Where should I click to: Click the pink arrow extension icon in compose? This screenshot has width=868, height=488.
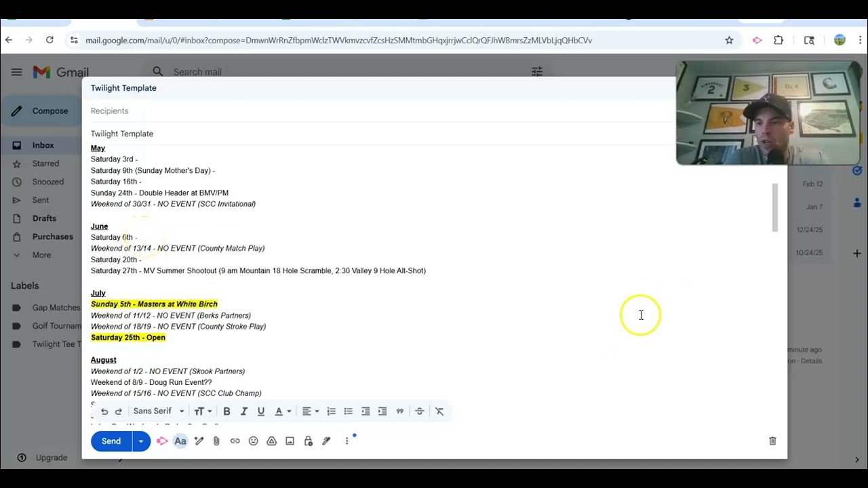click(162, 441)
